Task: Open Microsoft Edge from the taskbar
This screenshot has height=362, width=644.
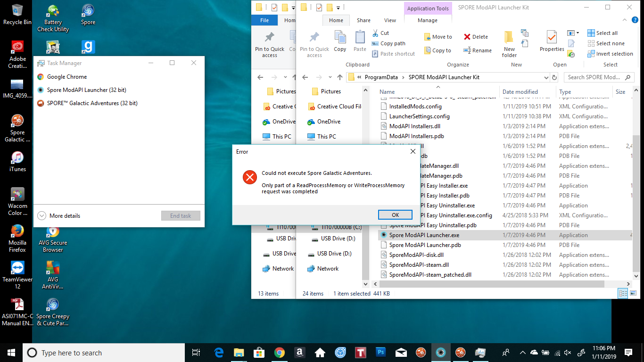Action: click(x=219, y=353)
